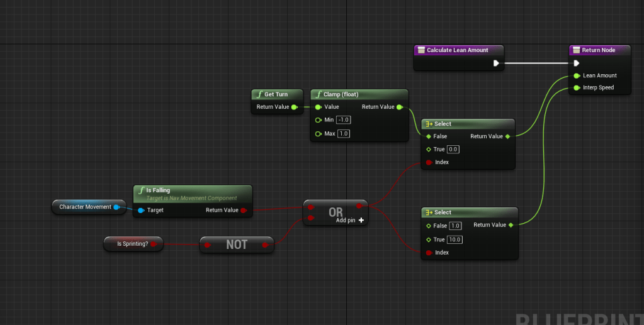644x325 pixels.
Task: Click the Add pin plus icon on OR node
Action: pos(361,221)
